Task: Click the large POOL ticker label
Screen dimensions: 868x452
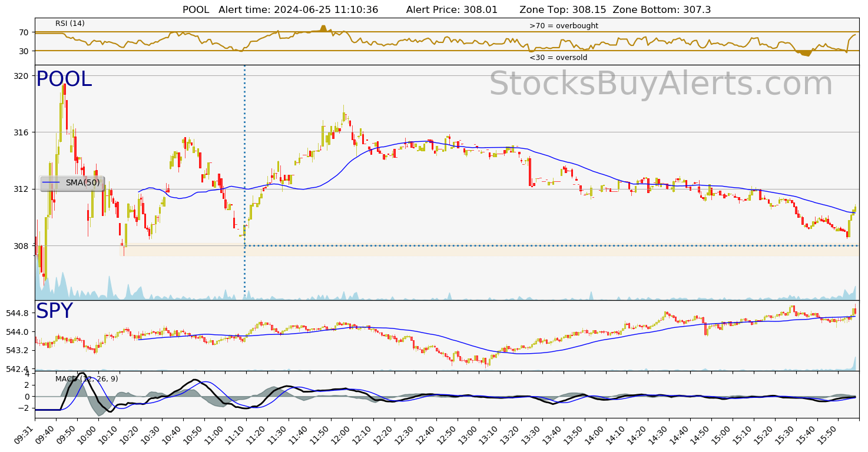Action: point(64,79)
